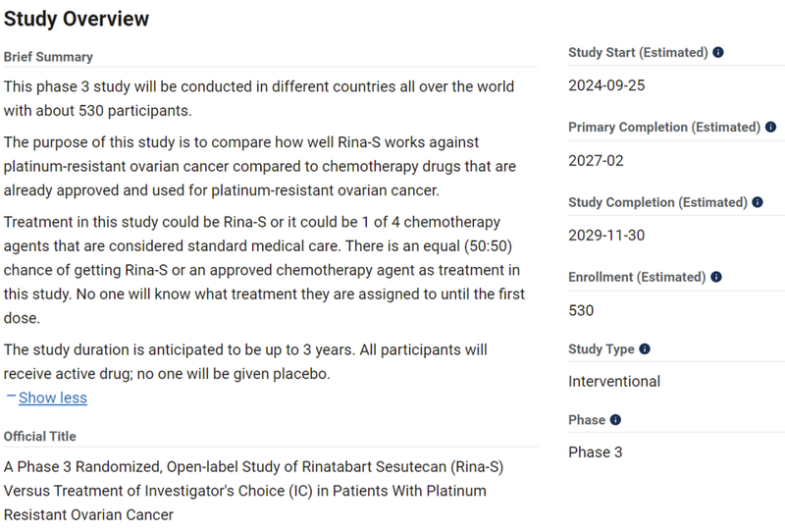The width and height of the screenshot is (785, 532).
Task: Click study completion date 2029-11-30
Action: [606, 236]
